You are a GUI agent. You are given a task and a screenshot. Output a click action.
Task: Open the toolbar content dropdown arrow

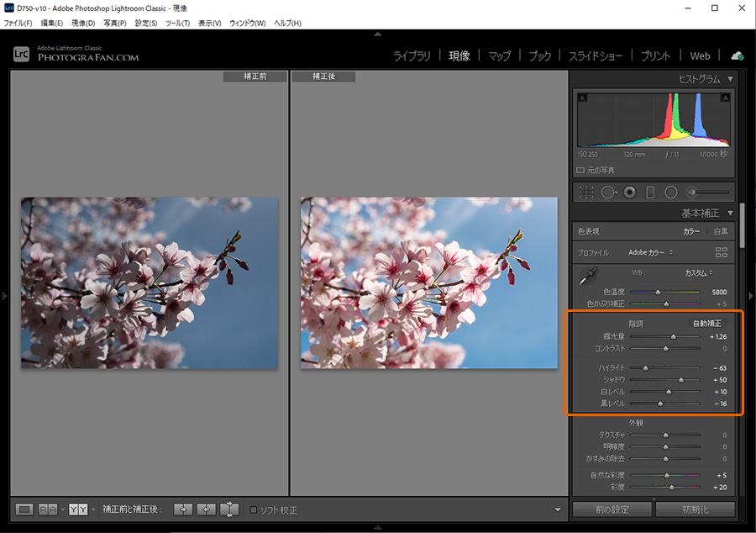(x=558, y=509)
